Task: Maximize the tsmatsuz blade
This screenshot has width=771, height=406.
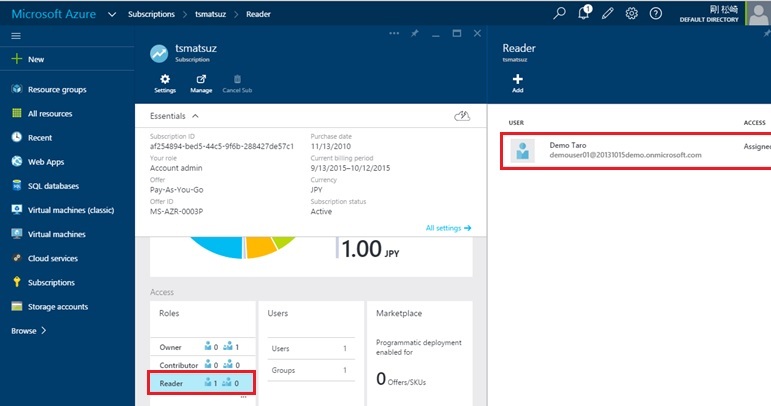Action: 457,33
